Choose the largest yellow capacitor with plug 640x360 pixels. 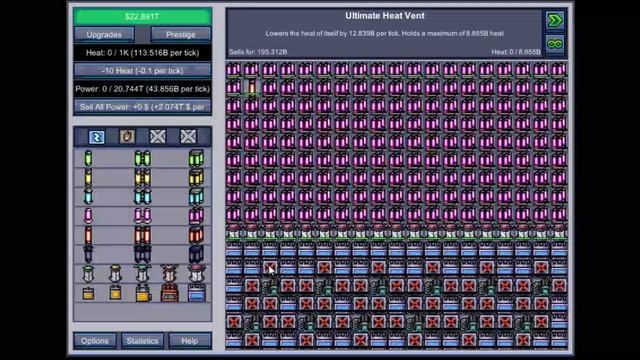[x=142, y=293]
